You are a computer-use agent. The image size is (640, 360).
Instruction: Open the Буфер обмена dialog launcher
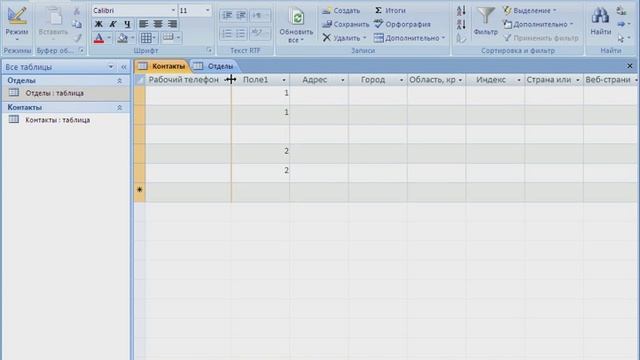pos(81,51)
